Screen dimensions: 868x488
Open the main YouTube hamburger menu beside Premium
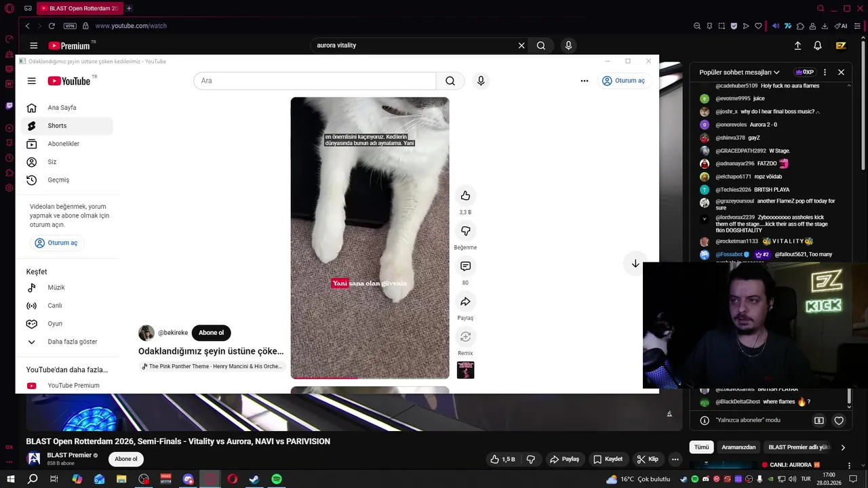coord(33,45)
